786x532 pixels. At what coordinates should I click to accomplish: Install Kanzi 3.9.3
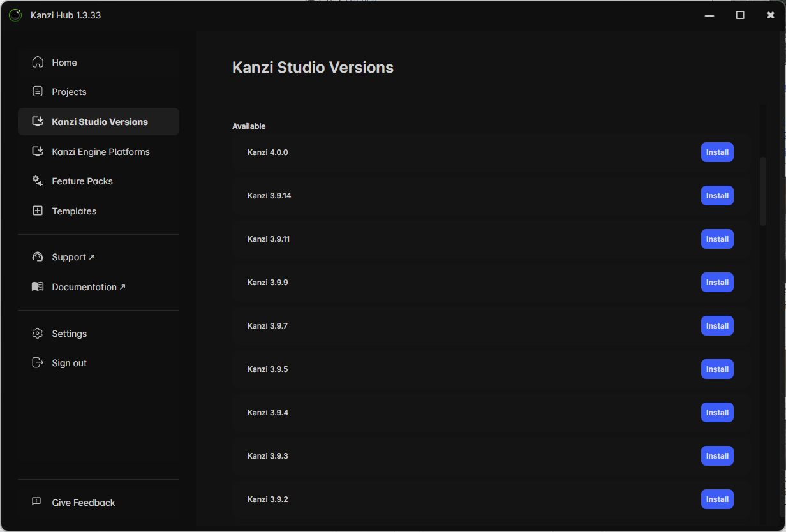pyautogui.click(x=717, y=456)
